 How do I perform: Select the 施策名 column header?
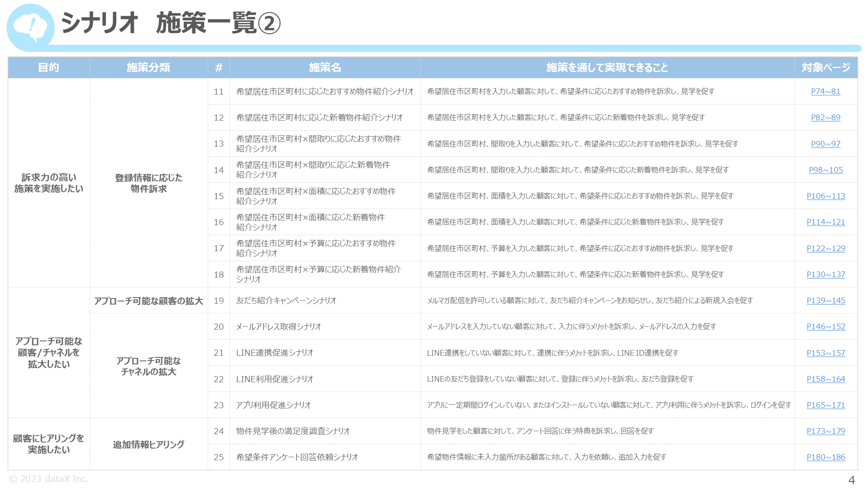325,68
